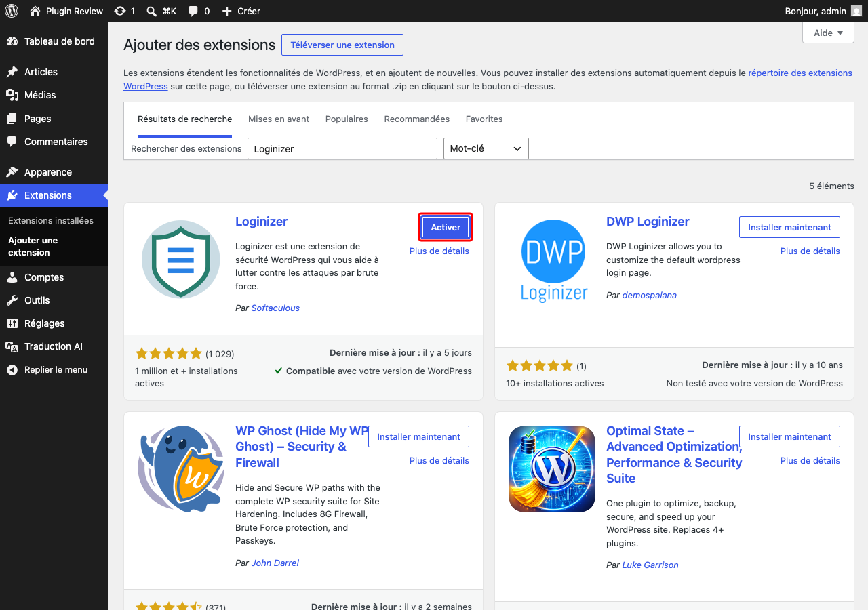Open Plus de détails for WP Ghost

coord(439,460)
